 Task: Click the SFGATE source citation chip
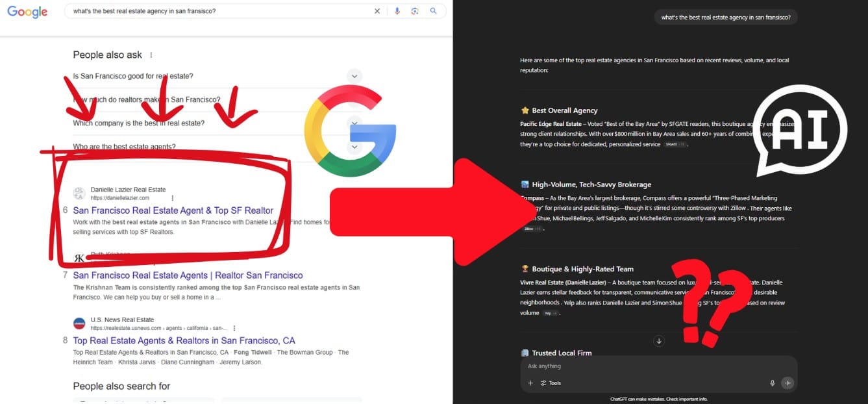pos(674,144)
